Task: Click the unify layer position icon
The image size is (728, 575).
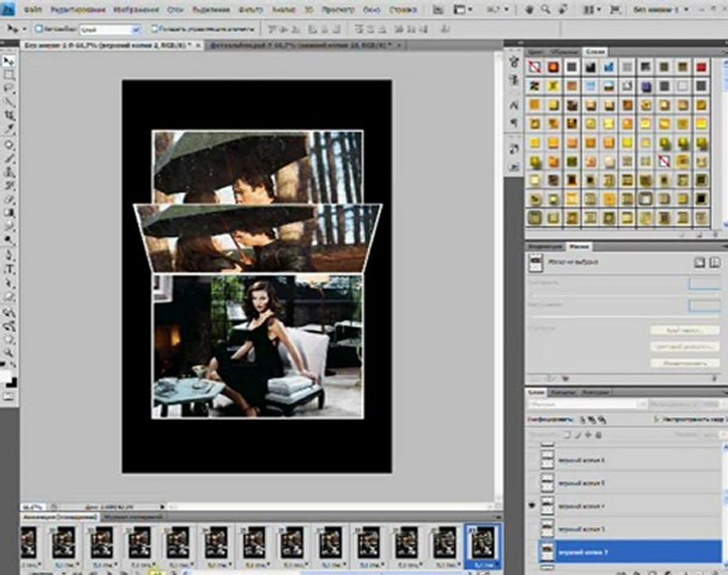Action: pos(583,420)
